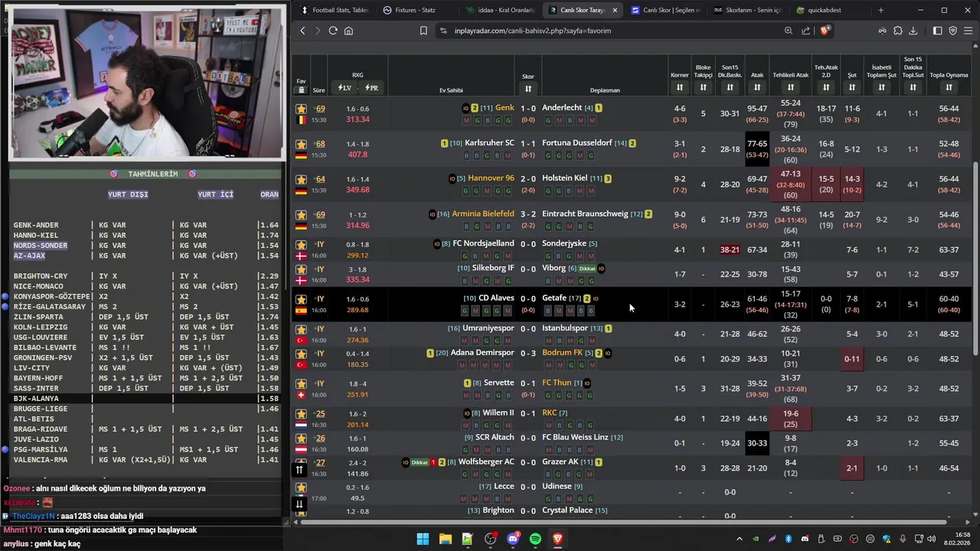980x551 pixels.
Task: Open the browser downloads icon
Action: 913,31
